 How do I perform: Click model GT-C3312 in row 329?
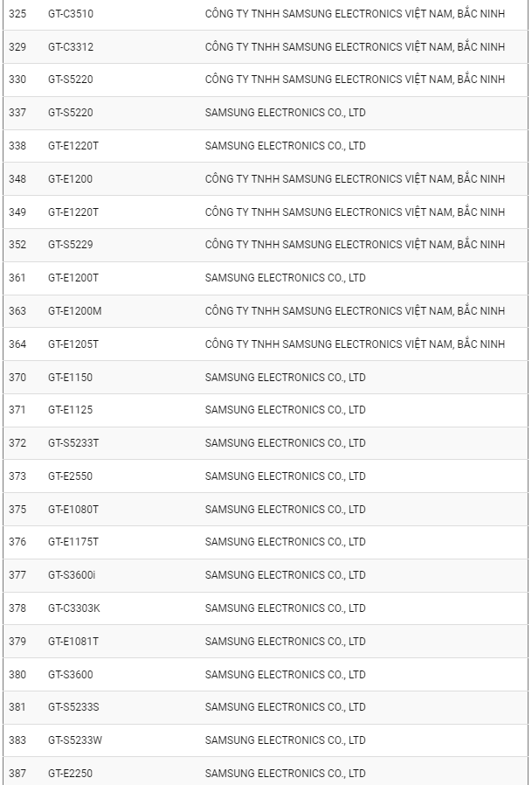(71, 47)
